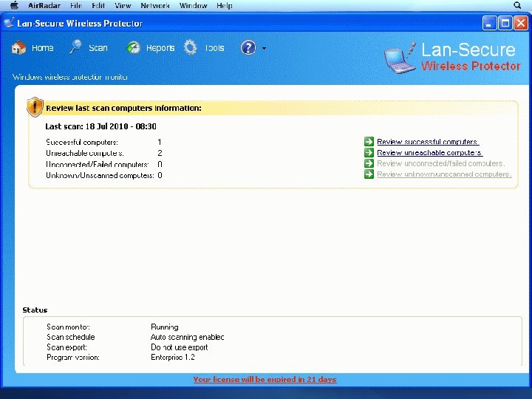Close the Lan-Secure window

521,23
